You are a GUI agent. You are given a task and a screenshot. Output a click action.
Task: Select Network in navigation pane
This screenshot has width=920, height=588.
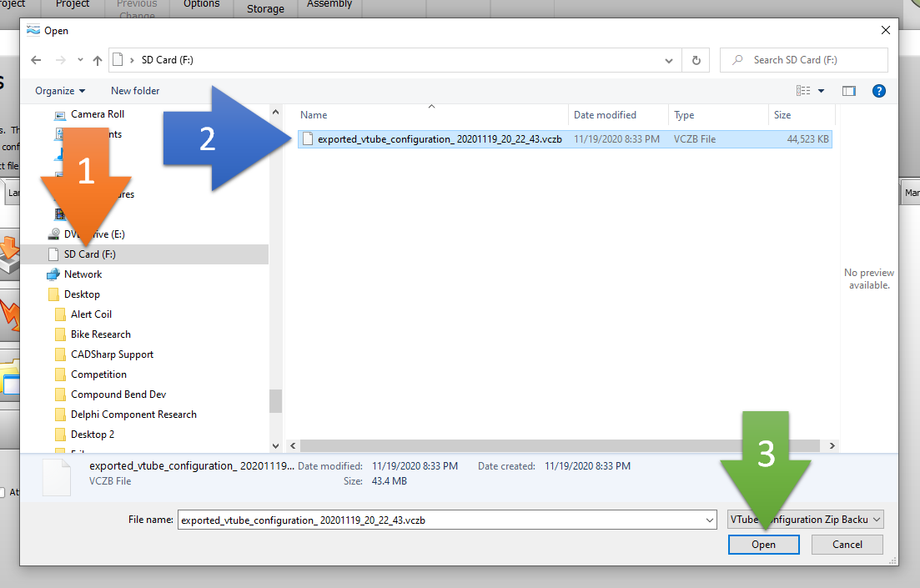83,274
